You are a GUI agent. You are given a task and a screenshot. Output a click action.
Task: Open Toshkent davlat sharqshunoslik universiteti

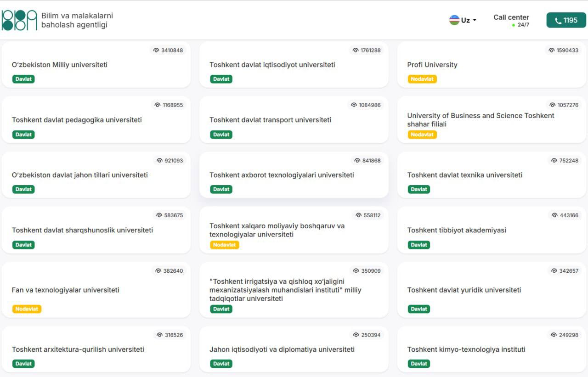[96, 230]
